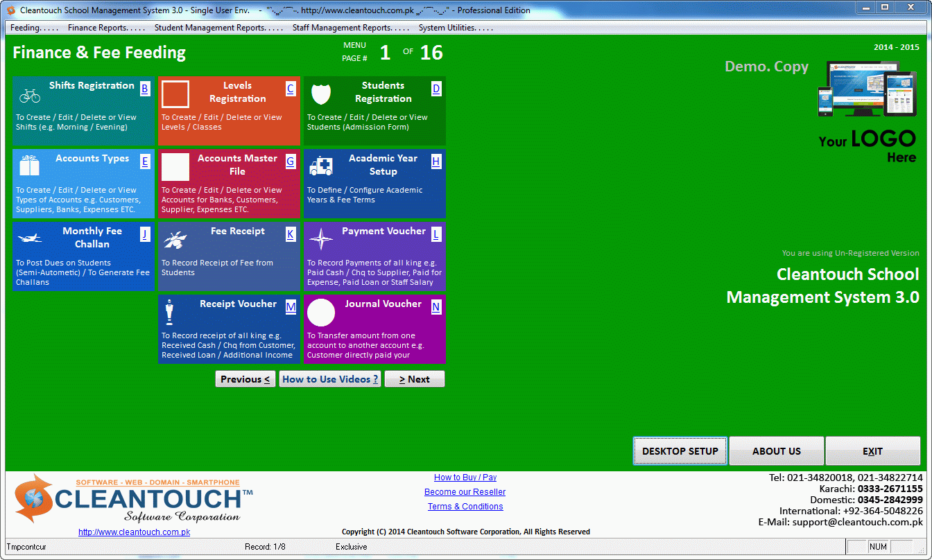
Task: Click the airplane icon on Monthly Fee Challan
Action: coord(30,238)
